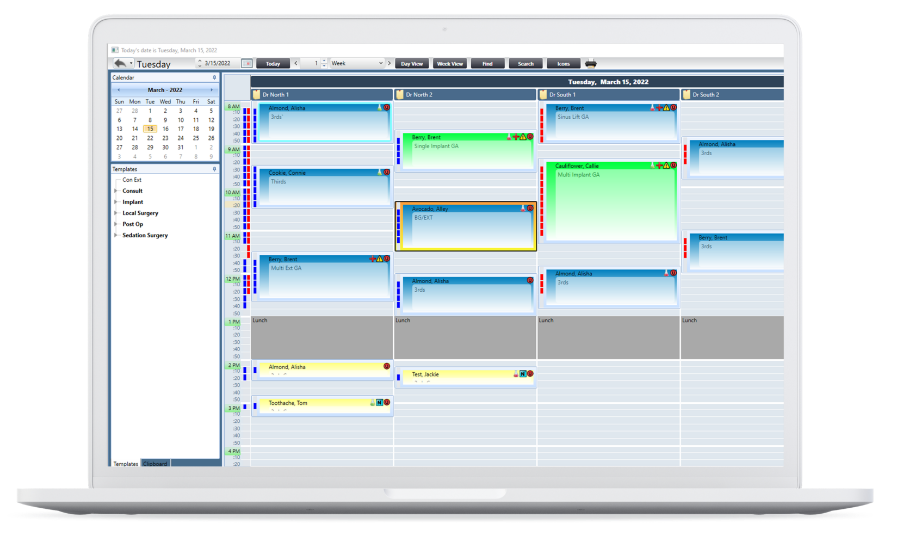Click red status icon on Avocado, Alley appointment

pos(529,209)
